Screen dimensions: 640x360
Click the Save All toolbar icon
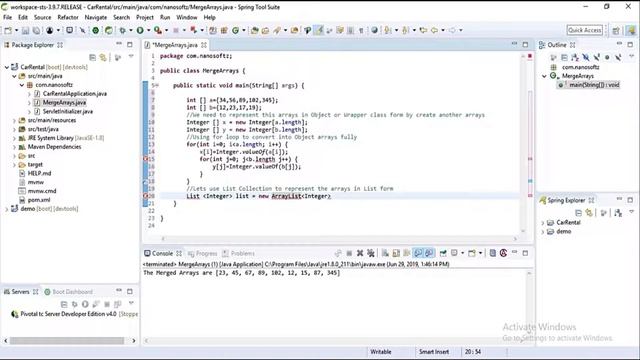coord(36,30)
